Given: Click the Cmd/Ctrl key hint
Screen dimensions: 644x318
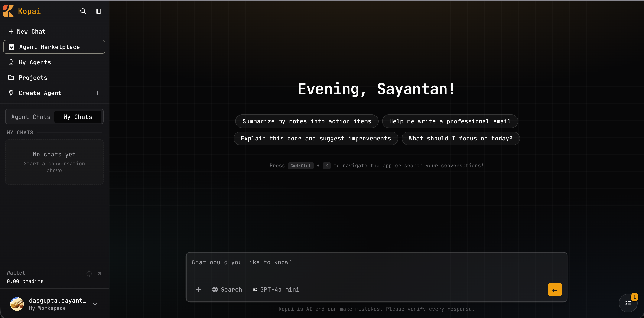Looking at the screenshot, I should pos(301,166).
